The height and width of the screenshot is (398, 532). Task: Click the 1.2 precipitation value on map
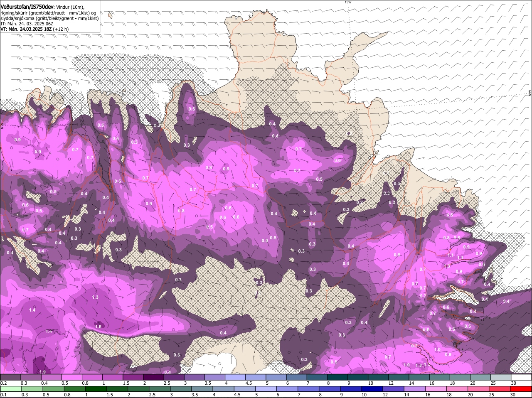[x=419, y=366]
